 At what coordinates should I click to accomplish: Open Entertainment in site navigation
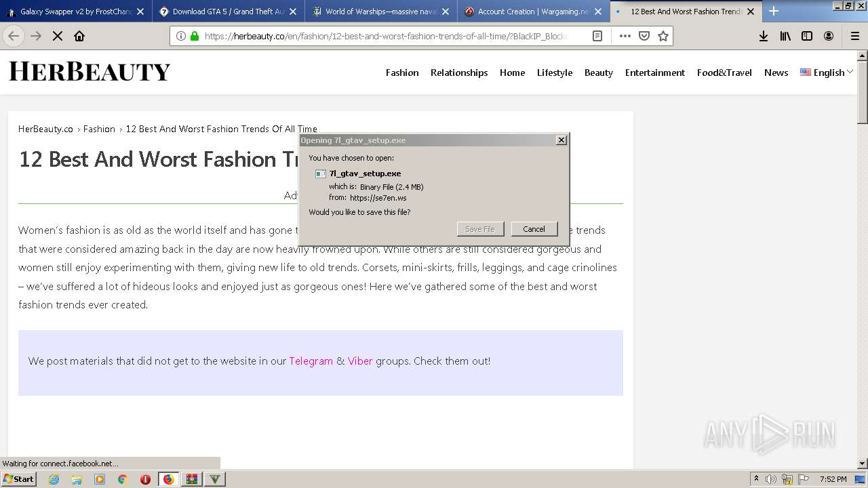click(x=655, y=73)
